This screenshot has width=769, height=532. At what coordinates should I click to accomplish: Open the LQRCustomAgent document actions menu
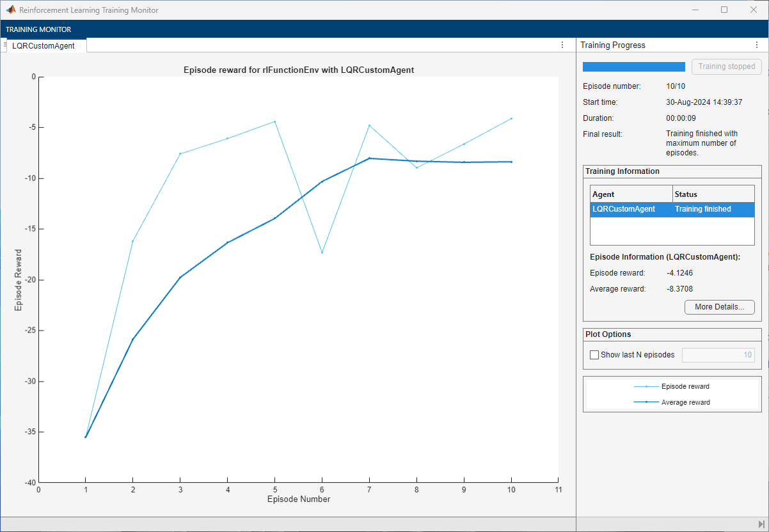pyautogui.click(x=562, y=45)
